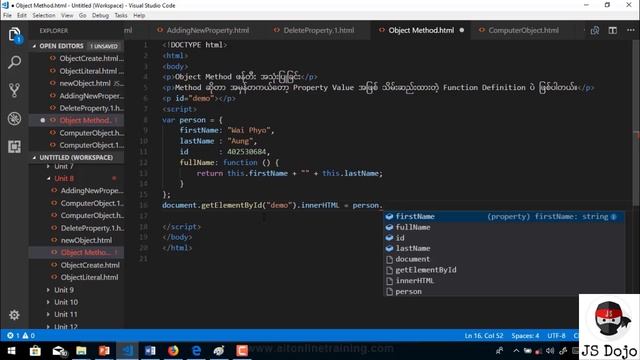Viewport: 640px width, 360px height.
Task: Open the Tasks menu
Action: [121, 16]
